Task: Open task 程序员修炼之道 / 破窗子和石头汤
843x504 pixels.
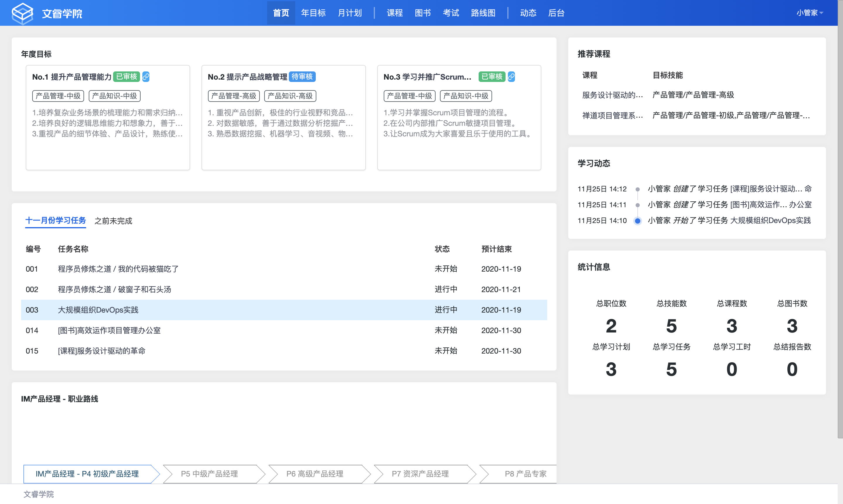Action: (x=115, y=289)
